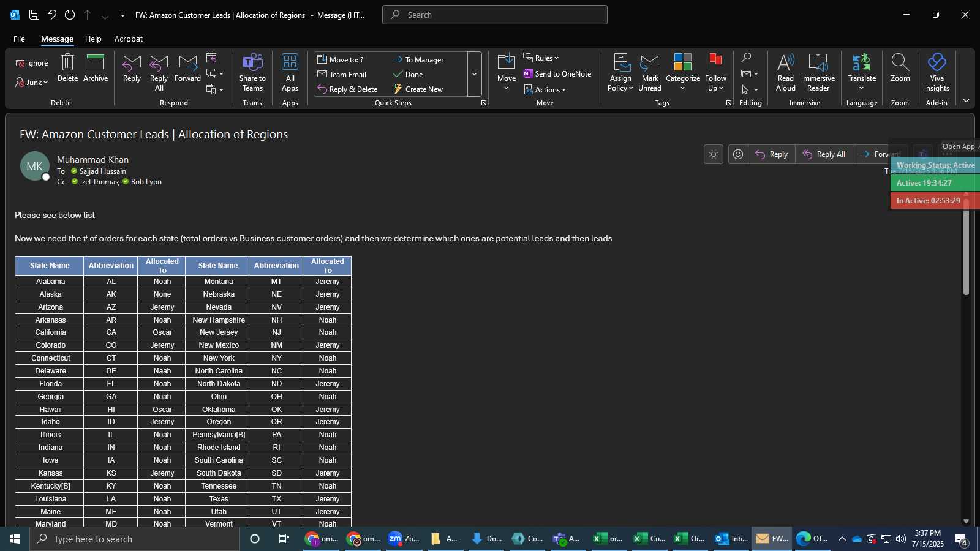The image size is (980, 551).
Task: Switch to the Acrobat tab
Action: coord(129,39)
